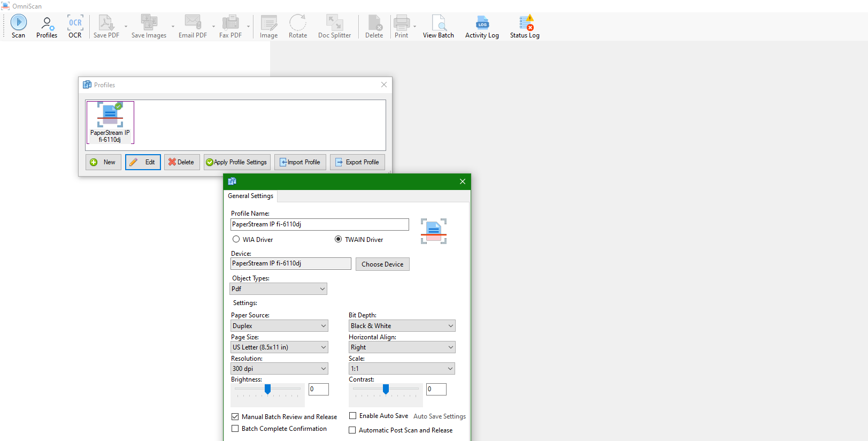Expand the Save Images dropdown arrow
This screenshot has height=441, width=868.
pyautogui.click(x=173, y=26)
